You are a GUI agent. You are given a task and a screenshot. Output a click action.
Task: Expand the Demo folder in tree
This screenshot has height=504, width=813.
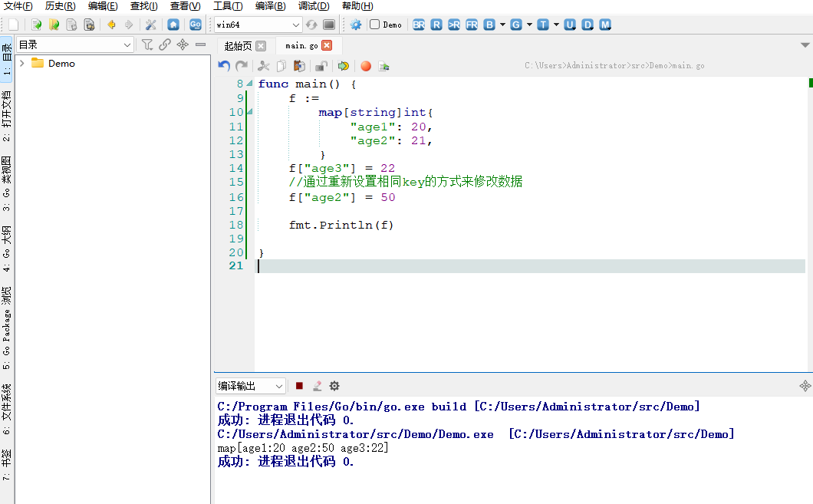(22, 64)
